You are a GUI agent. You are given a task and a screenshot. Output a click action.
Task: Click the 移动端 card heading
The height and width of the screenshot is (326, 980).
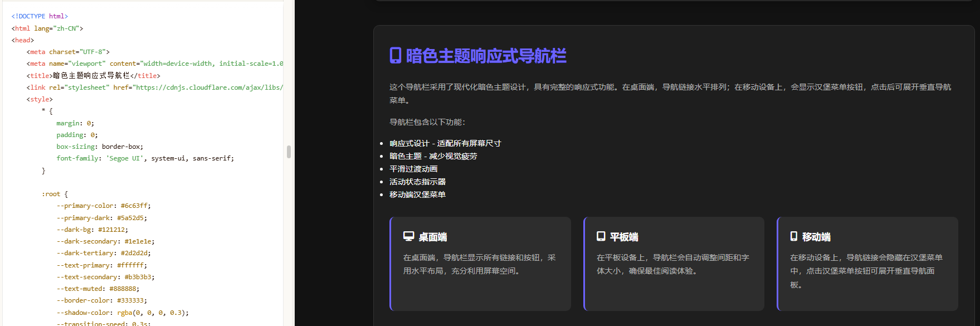click(816, 237)
